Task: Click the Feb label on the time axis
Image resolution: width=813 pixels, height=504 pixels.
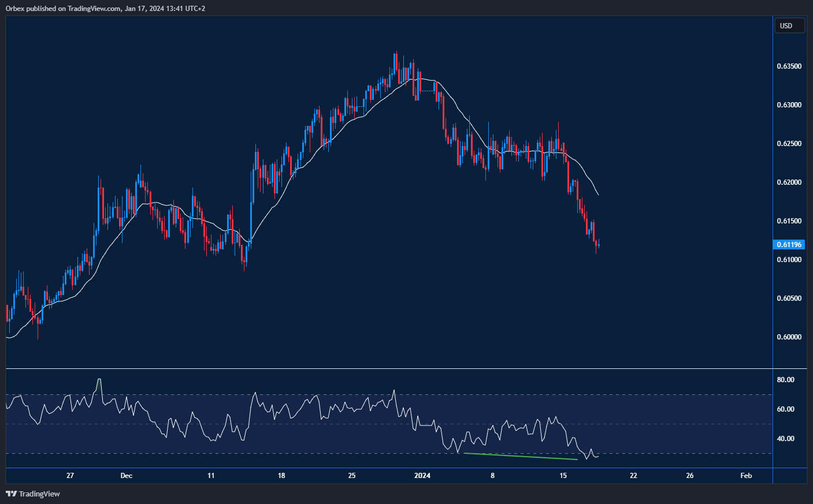Action: [x=746, y=476]
